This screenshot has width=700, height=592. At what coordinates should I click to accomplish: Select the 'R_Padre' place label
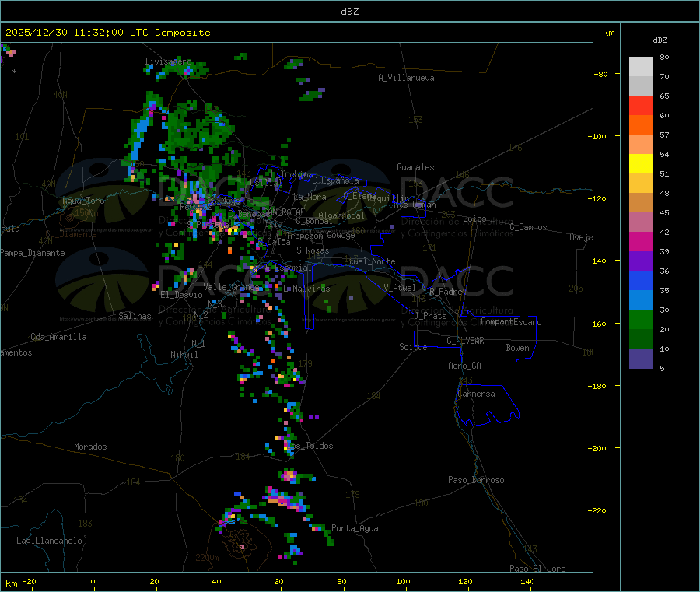pos(446,292)
